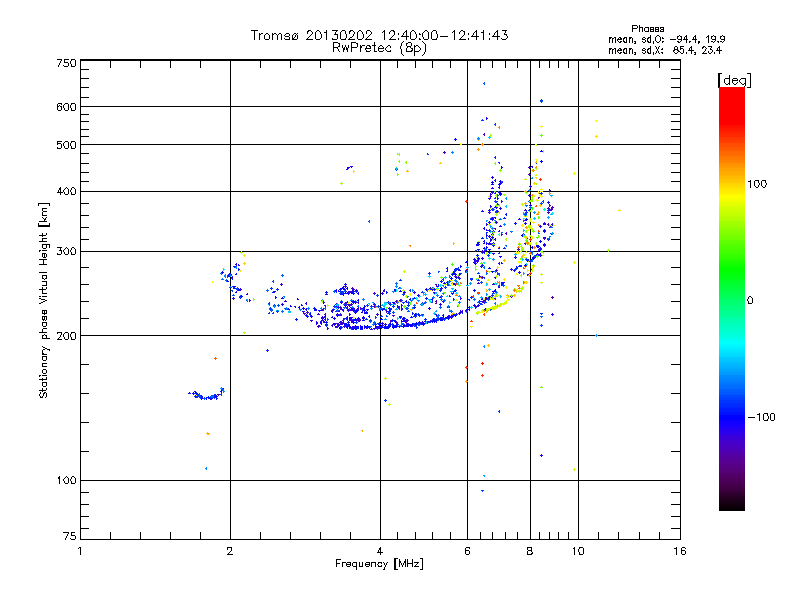Click the x-axis tick label '16'
This screenshot has height=600, width=800.
pyautogui.click(x=680, y=551)
